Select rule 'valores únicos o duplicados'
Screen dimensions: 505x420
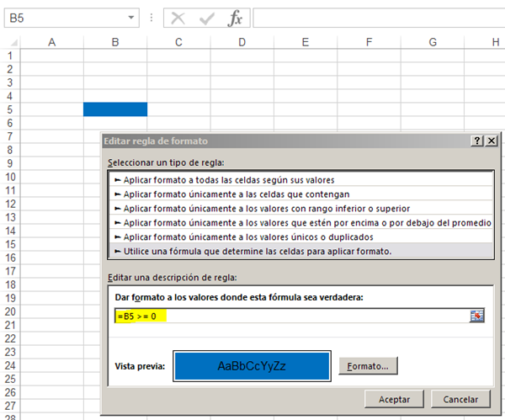pyautogui.click(x=301, y=237)
